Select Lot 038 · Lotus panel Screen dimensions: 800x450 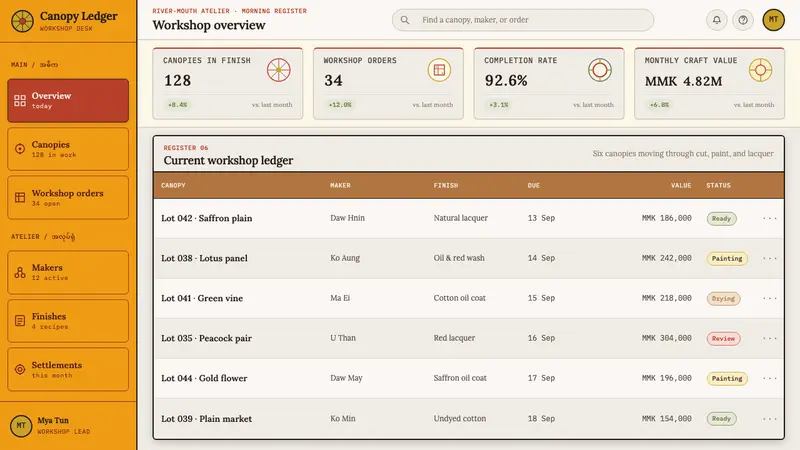pos(205,258)
